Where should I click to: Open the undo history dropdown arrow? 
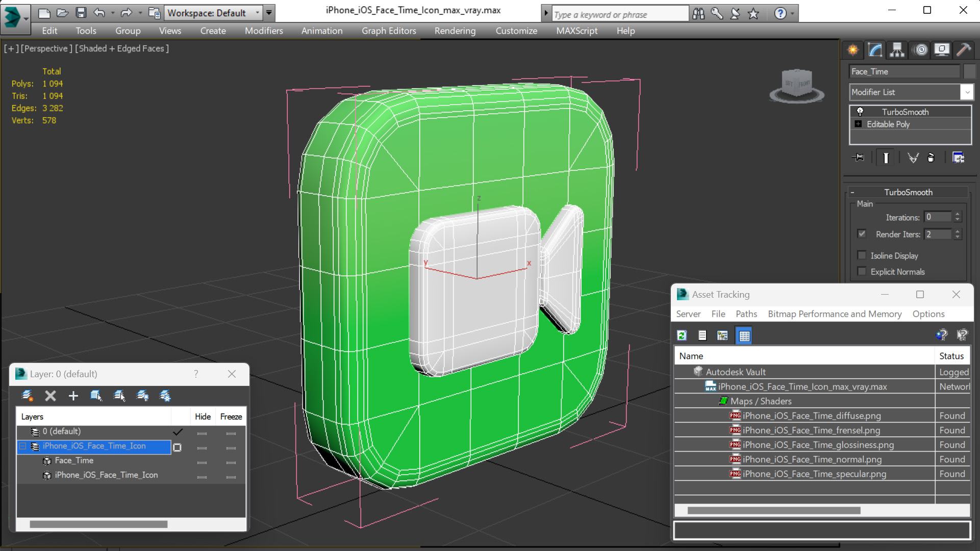point(112,13)
